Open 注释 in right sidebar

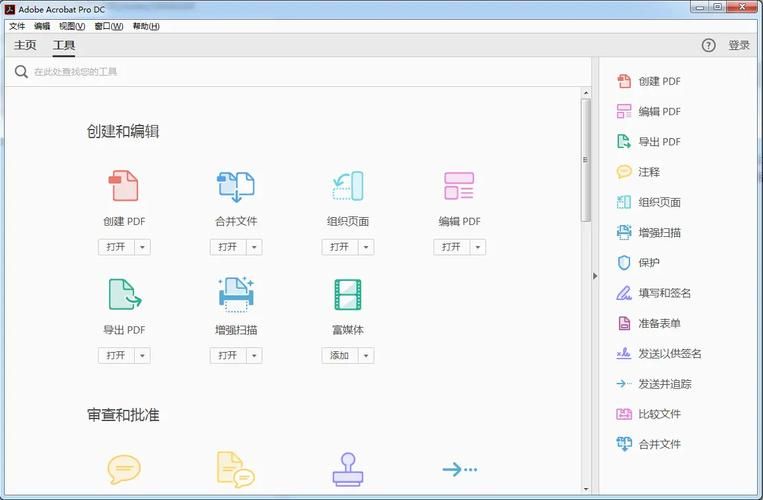click(638, 172)
